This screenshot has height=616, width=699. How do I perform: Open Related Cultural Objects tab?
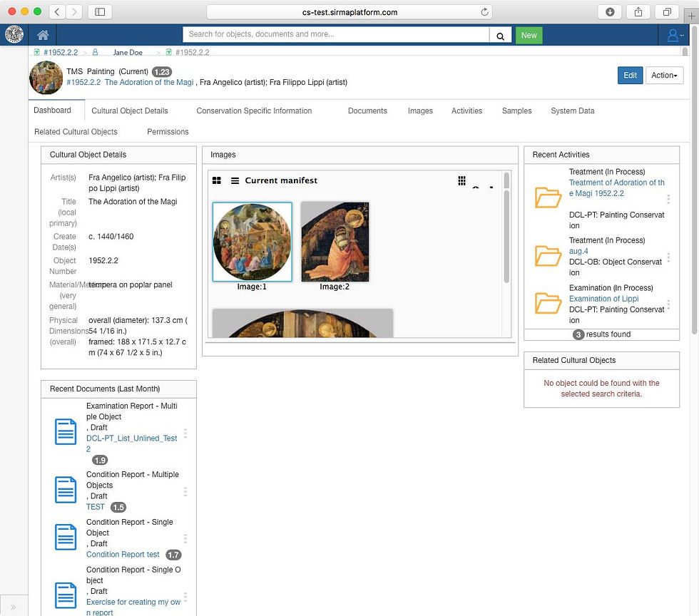tap(76, 131)
